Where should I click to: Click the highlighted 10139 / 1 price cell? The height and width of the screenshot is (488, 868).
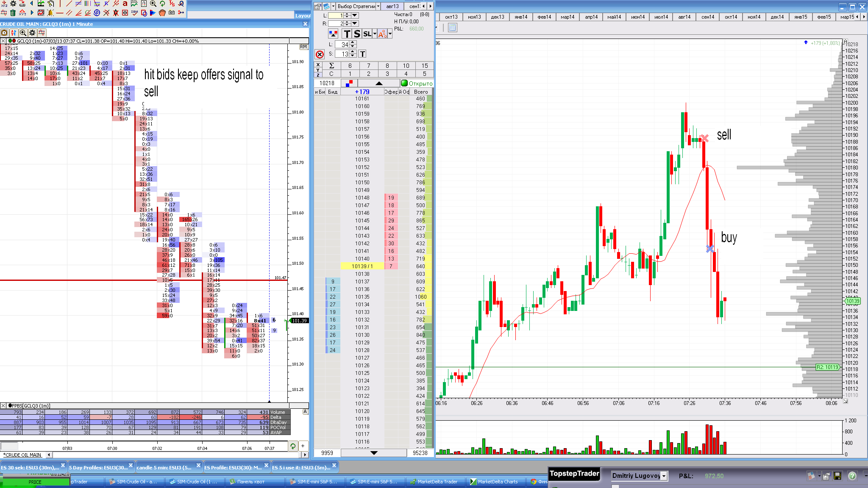point(362,266)
